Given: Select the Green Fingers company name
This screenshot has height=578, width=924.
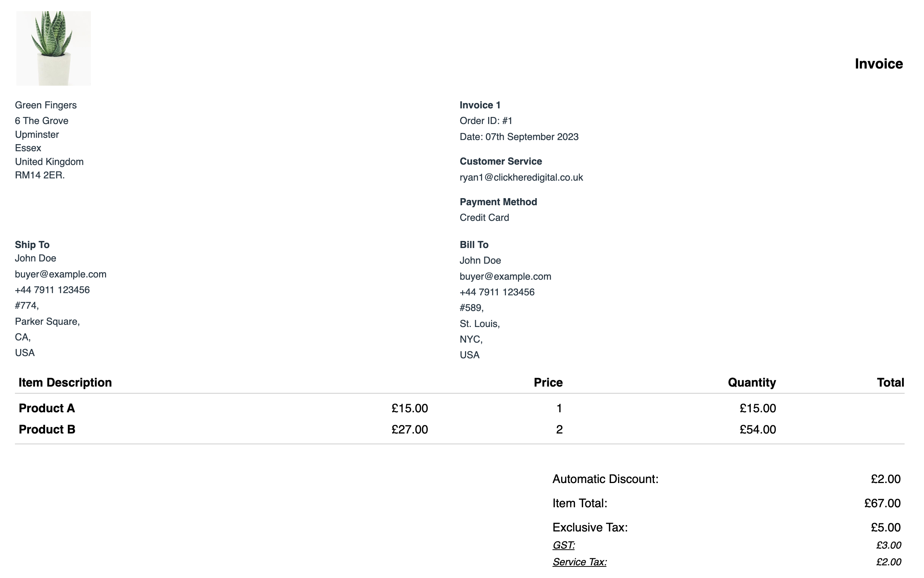Looking at the screenshot, I should [x=46, y=105].
